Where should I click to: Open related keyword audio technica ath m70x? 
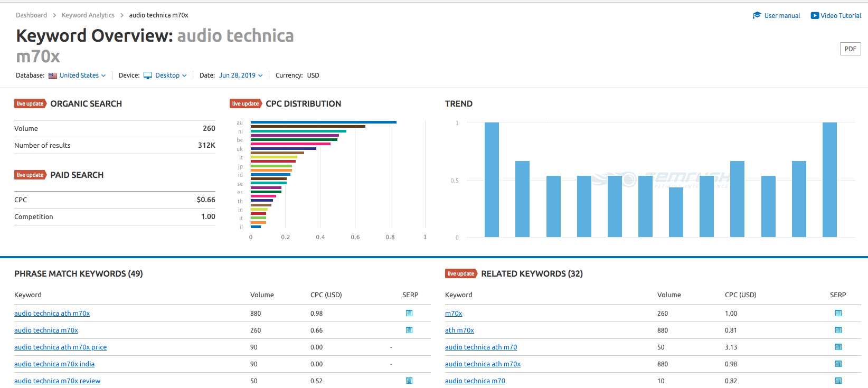[x=483, y=364]
